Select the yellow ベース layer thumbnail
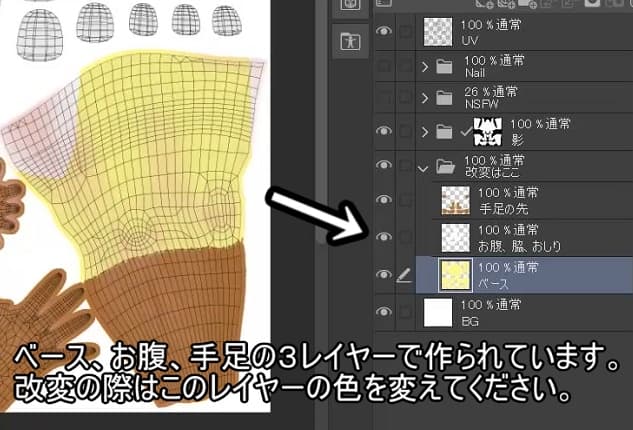This screenshot has width=633, height=430. click(455, 275)
